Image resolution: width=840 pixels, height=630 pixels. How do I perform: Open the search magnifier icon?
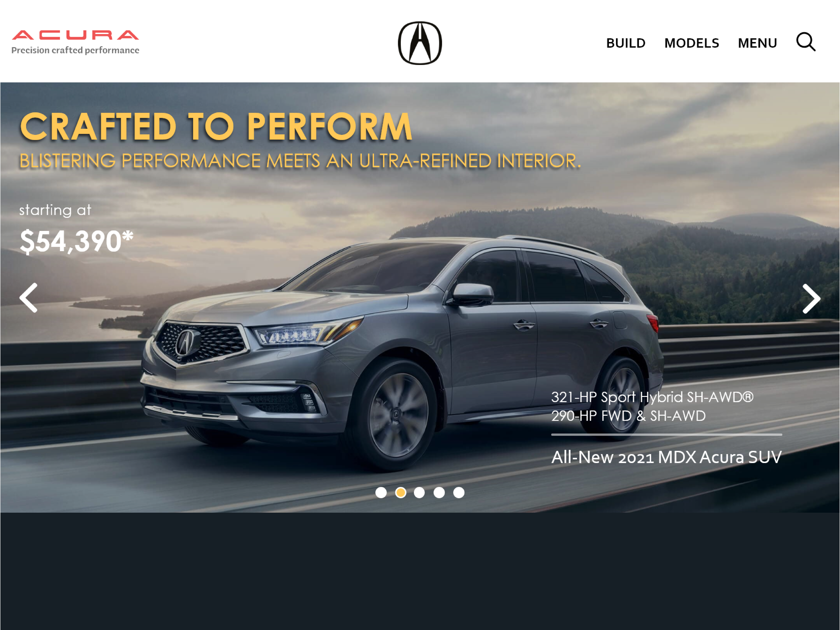[806, 42]
